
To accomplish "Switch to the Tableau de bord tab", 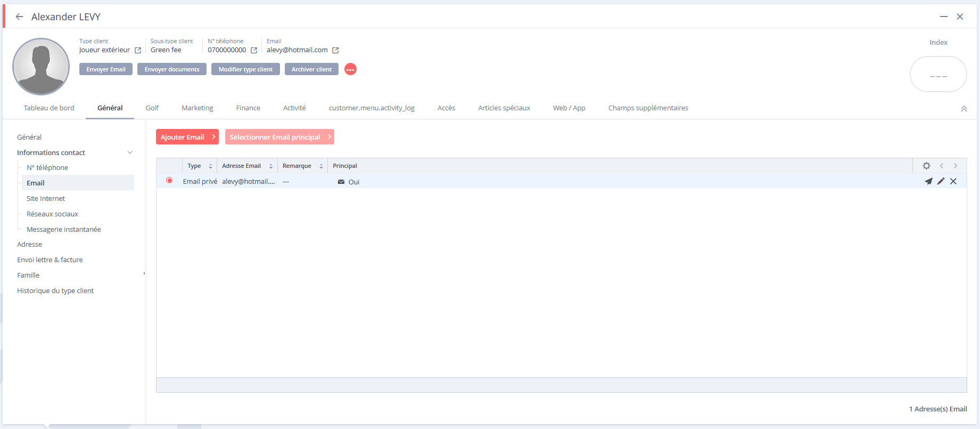I will click(49, 108).
